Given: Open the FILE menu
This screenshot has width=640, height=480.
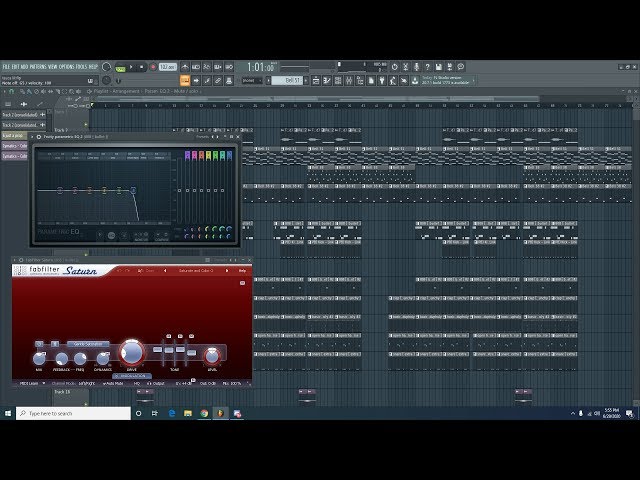Looking at the screenshot, I should [6, 67].
